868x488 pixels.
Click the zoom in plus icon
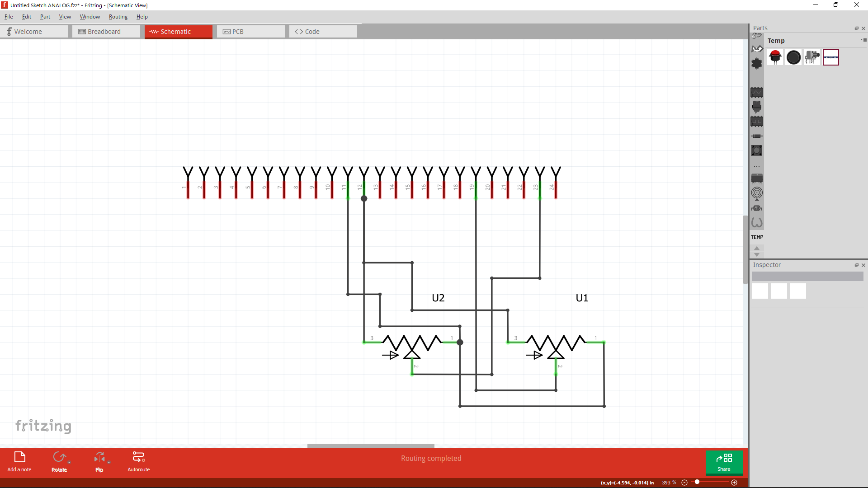tap(734, 483)
